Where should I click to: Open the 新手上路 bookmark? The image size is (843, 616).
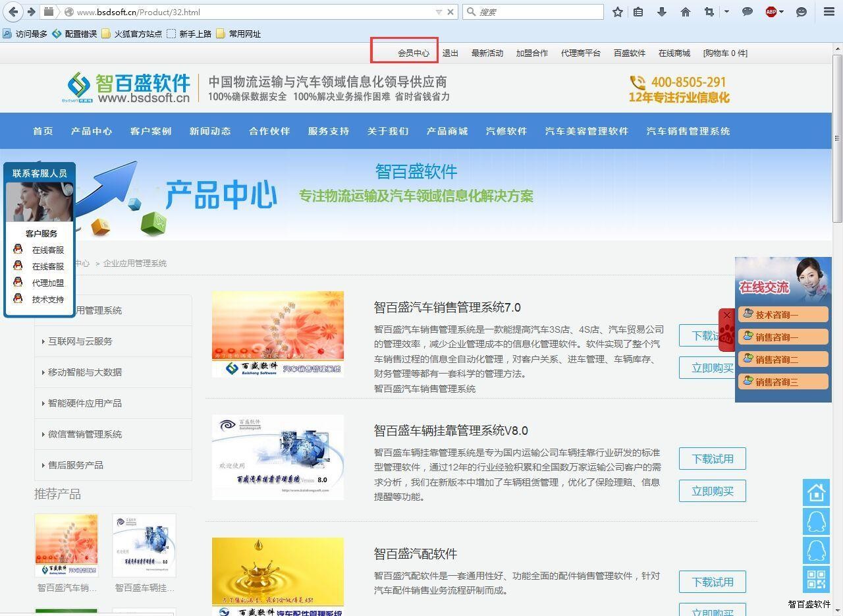point(190,34)
